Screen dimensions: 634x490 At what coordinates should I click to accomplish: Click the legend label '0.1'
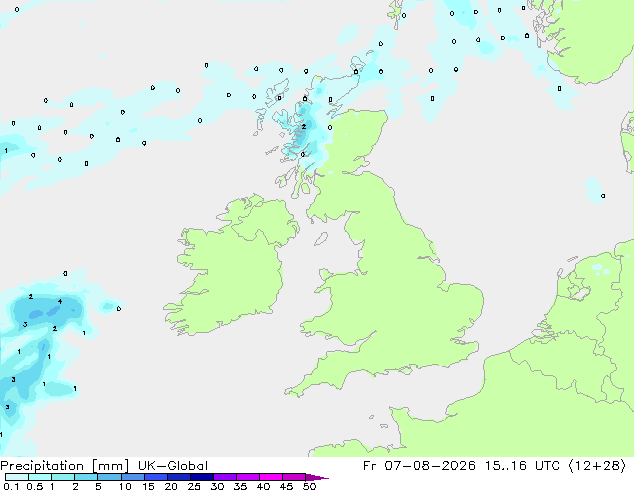coord(11,486)
